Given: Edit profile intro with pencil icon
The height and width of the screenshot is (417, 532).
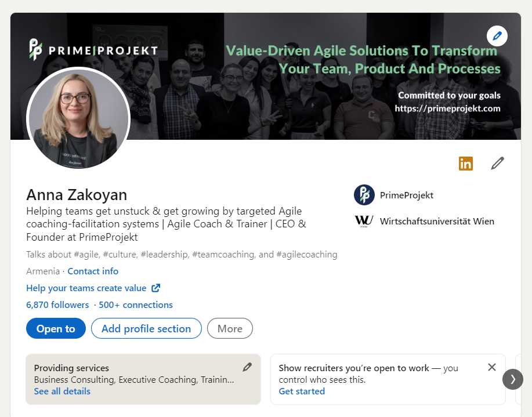Looking at the screenshot, I should click(x=497, y=163).
